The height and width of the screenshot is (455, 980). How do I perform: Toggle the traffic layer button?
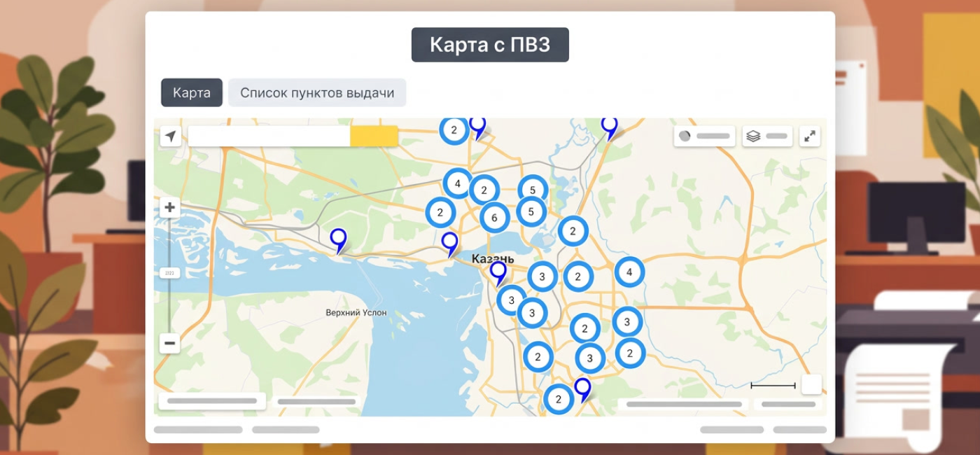click(x=704, y=136)
